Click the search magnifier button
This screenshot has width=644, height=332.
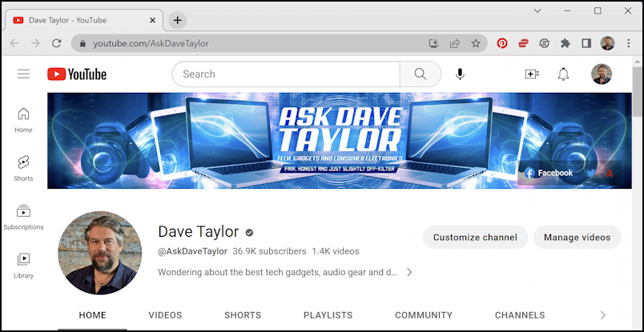coord(421,74)
